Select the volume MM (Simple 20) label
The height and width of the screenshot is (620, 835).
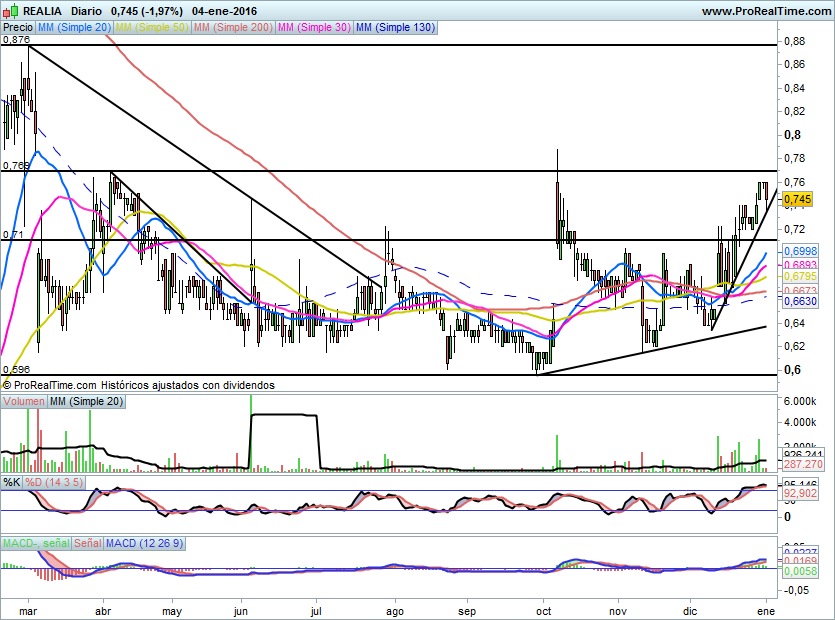click(89, 401)
